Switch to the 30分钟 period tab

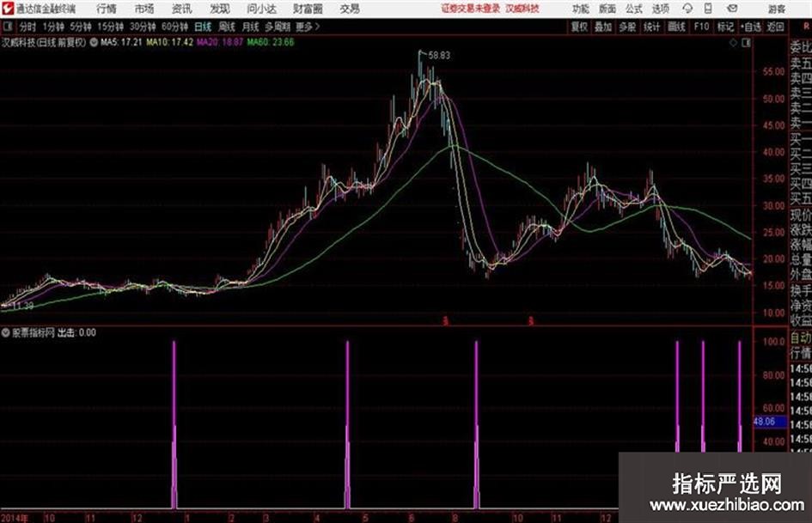point(143,27)
